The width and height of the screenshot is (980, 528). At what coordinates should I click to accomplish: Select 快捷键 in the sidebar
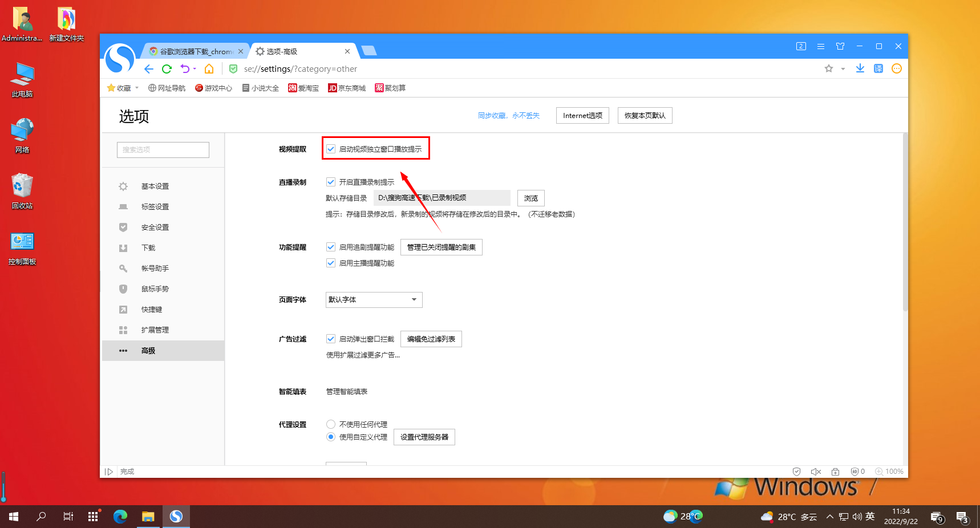[x=163, y=310]
